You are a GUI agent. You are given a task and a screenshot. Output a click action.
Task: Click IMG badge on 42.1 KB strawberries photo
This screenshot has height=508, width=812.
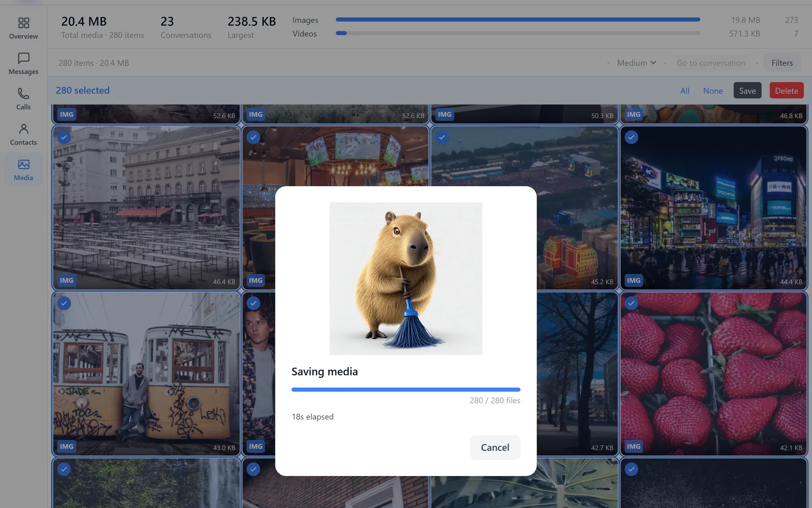coord(634,446)
